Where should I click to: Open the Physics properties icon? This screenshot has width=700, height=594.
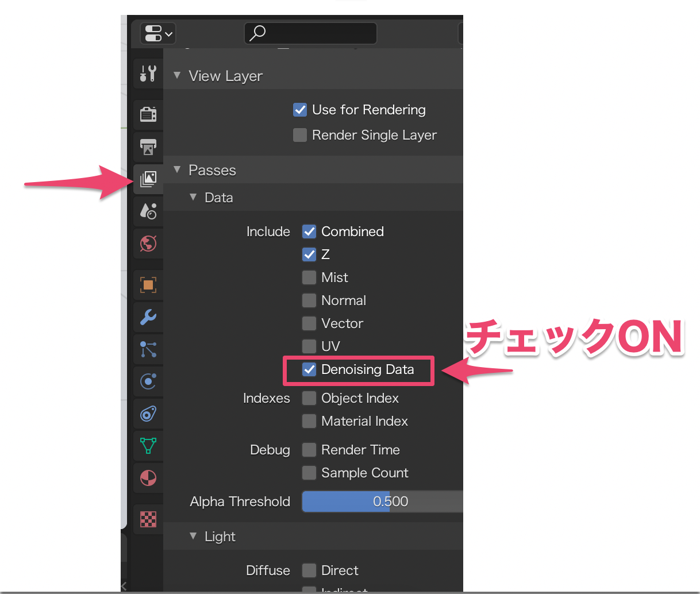click(148, 381)
